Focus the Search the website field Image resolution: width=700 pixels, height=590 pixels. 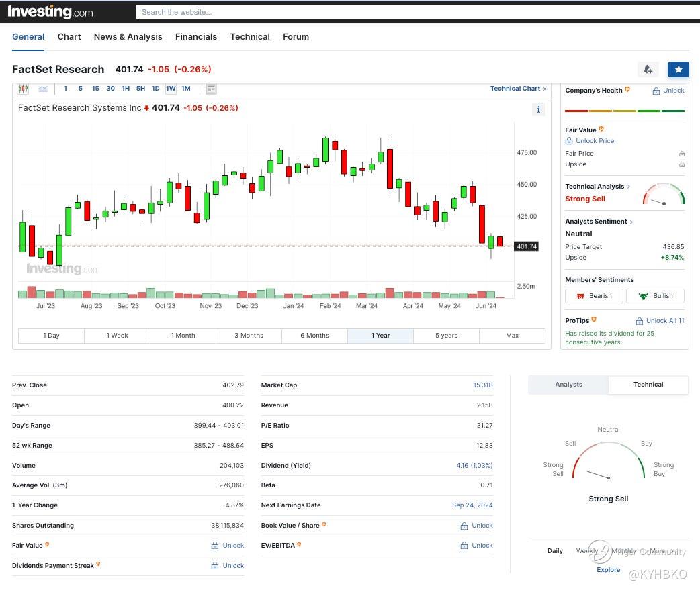tap(417, 12)
